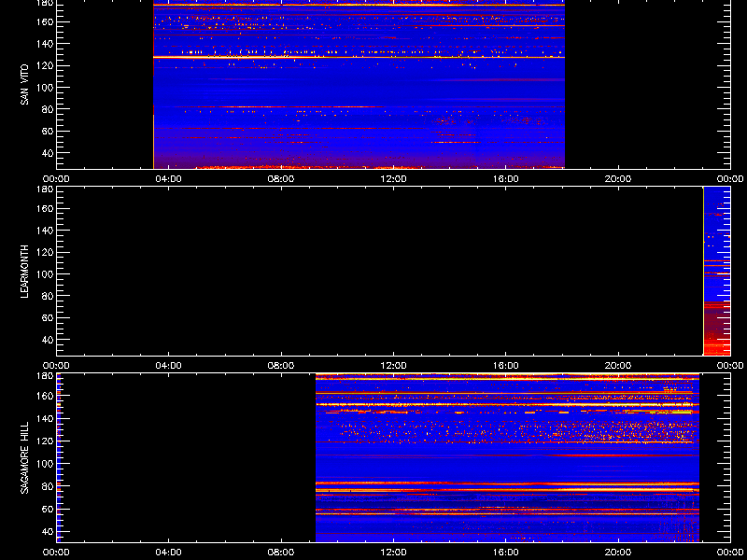
Task: Click 12:00 time label below Learmonth panel
Action: [x=393, y=366]
